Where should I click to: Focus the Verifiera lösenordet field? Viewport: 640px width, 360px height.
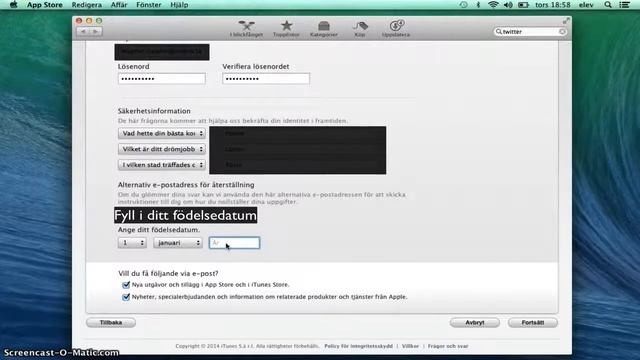[x=266, y=79]
